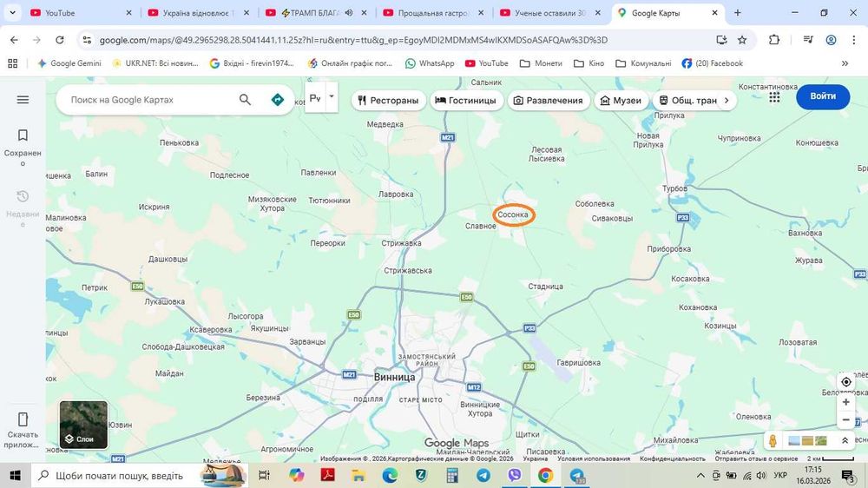Screen dimensions: 868x488
Task: Show more category chips with right arrow
Action: tap(727, 100)
